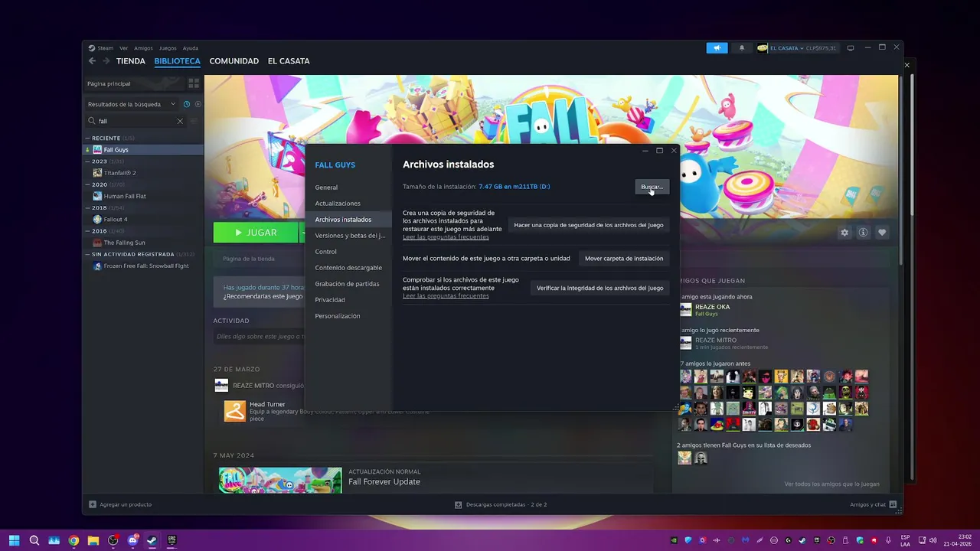Go to the COMUNIDAD tab
Image resolution: width=980 pixels, height=551 pixels.
click(x=234, y=61)
